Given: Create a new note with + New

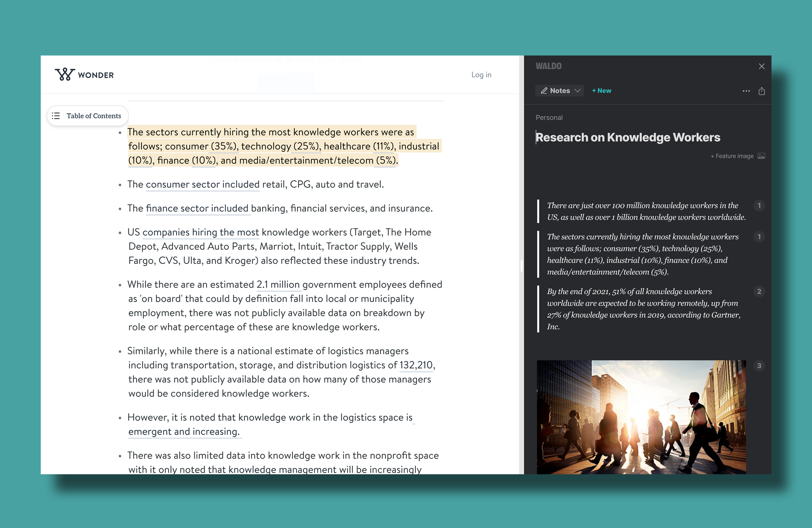Looking at the screenshot, I should (x=601, y=91).
